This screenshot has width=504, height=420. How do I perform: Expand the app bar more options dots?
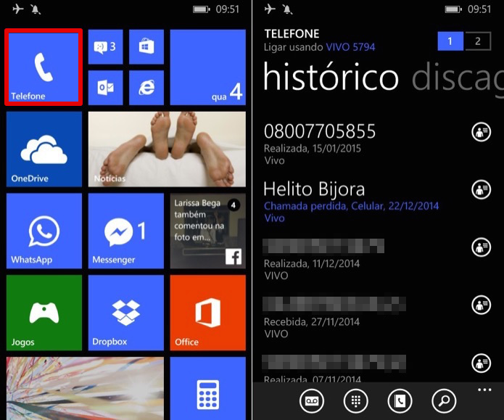pos(484,390)
